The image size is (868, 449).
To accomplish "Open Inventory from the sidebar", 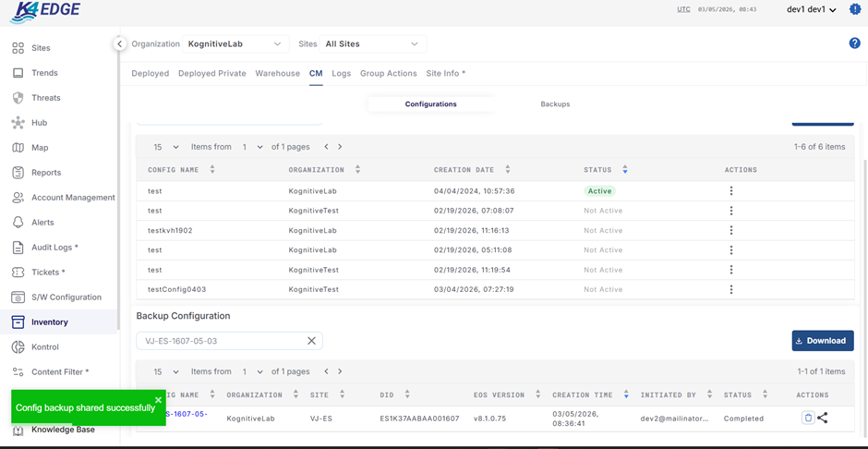I will tap(50, 322).
